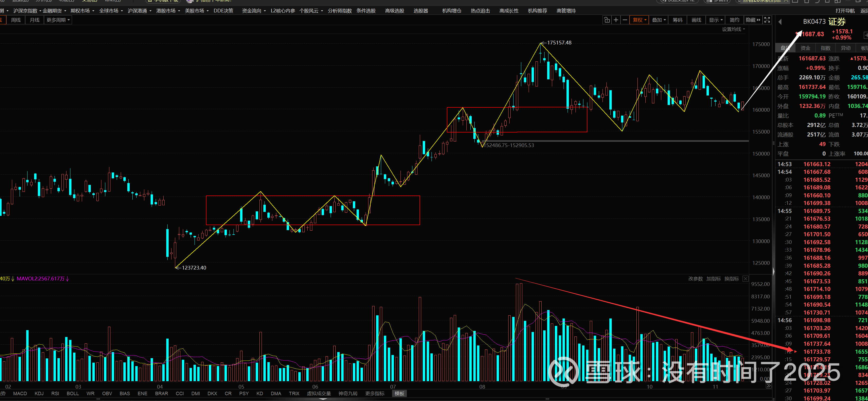The image size is (868, 401).
Task: Select the MACD indicator tab
Action: pyautogui.click(x=20, y=394)
